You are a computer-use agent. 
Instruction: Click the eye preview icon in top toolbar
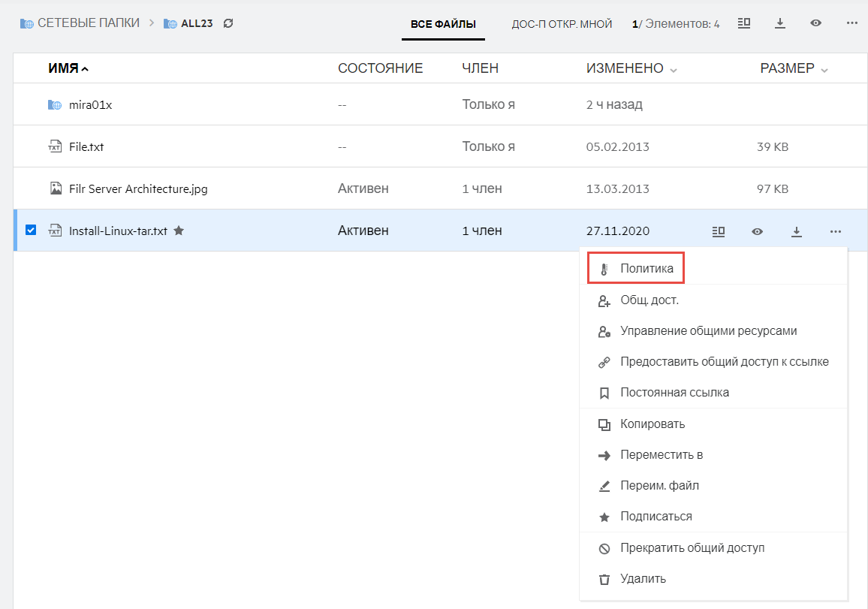coord(815,23)
